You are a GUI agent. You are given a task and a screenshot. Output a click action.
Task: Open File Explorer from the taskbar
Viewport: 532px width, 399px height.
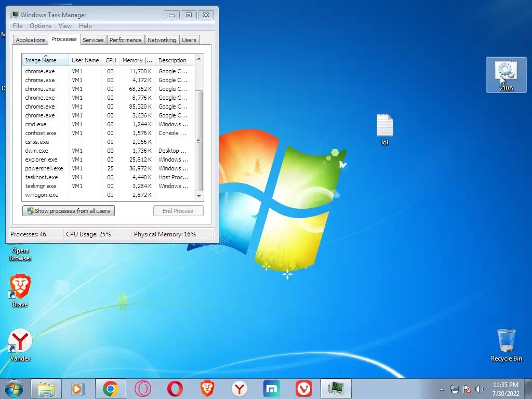coord(46,389)
